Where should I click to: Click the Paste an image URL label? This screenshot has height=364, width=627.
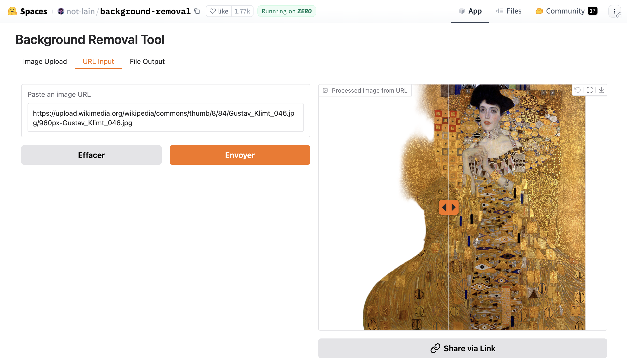[x=59, y=94]
